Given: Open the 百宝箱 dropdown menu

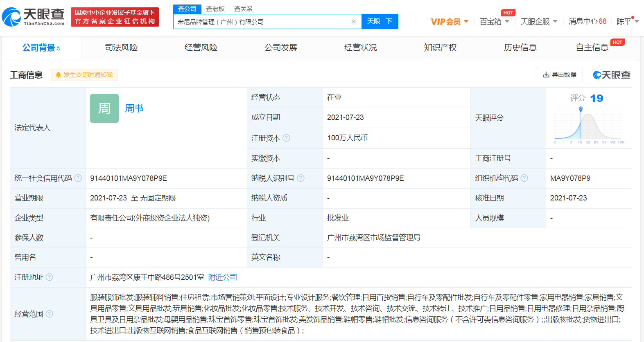Looking at the screenshot, I should coord(494,22).
